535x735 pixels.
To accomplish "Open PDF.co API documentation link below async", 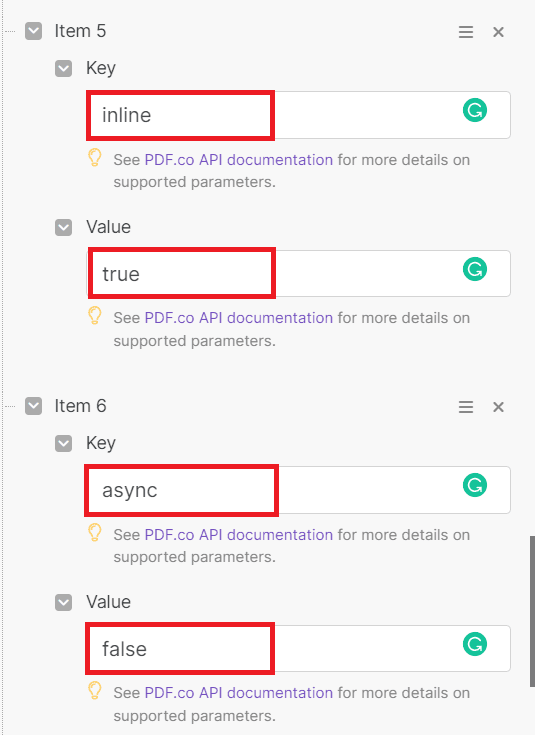I will pyautogui.click(x=239, y=535).
